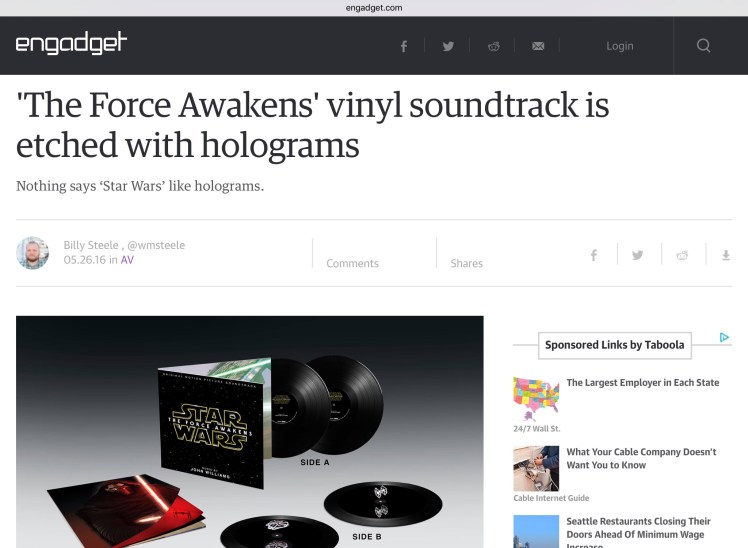Post article to Reddit from byline row

tap(682, 255)
